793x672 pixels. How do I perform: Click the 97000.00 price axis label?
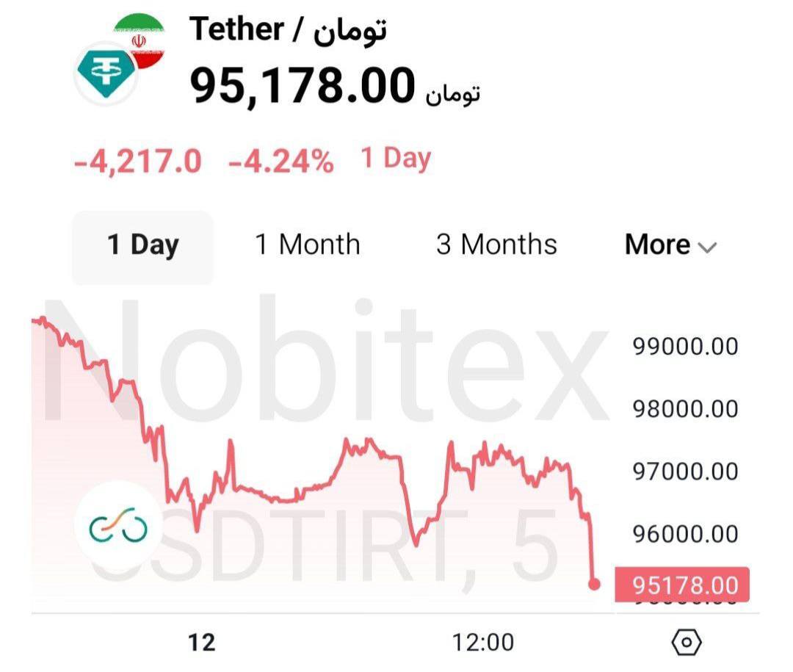pyautogui.click(x=685, y=472)
